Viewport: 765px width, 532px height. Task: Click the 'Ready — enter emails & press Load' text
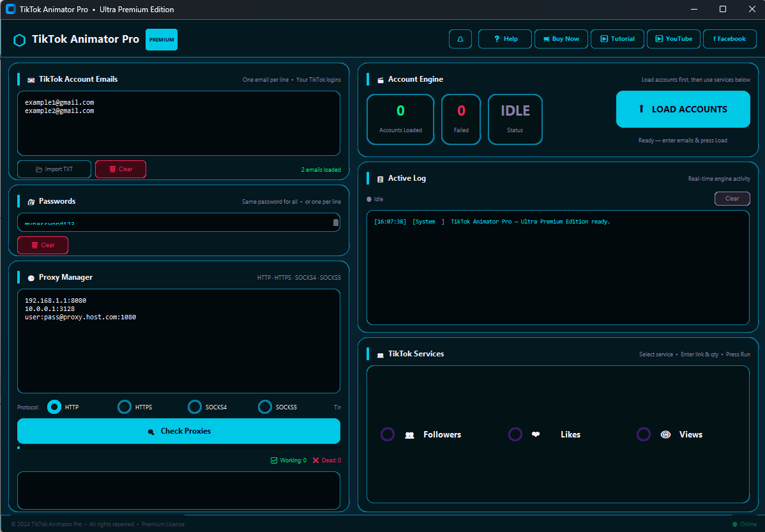(683, 141)
